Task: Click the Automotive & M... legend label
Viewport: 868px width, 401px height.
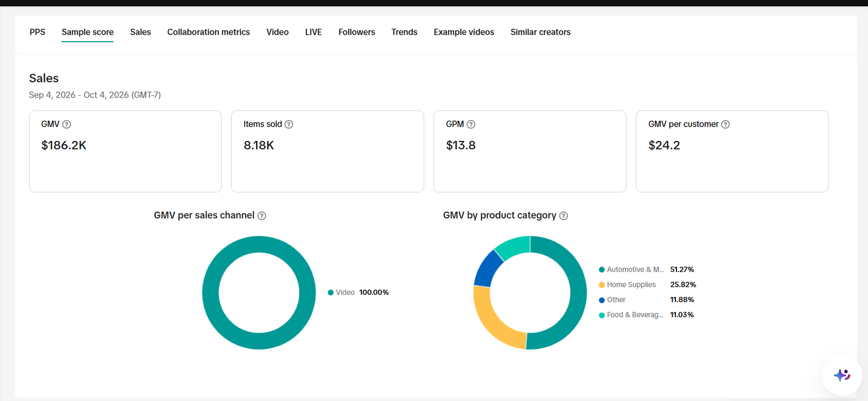Action: coord(635,269)
